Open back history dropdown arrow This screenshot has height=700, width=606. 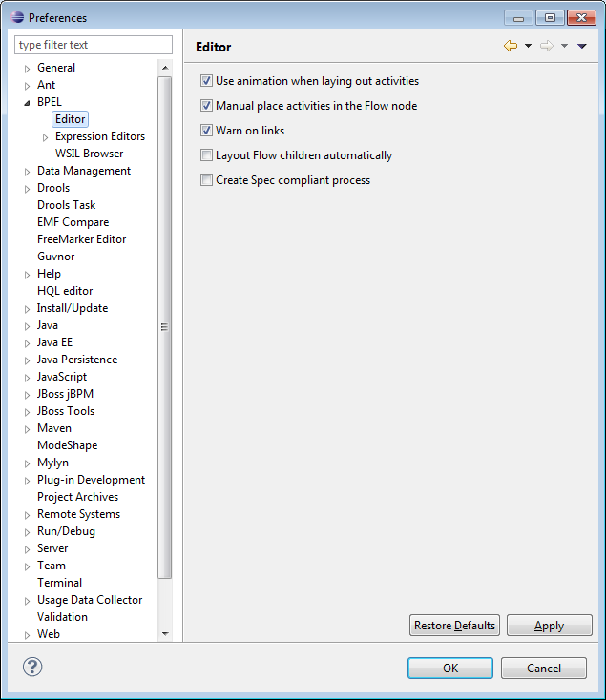tap(528, 46)
